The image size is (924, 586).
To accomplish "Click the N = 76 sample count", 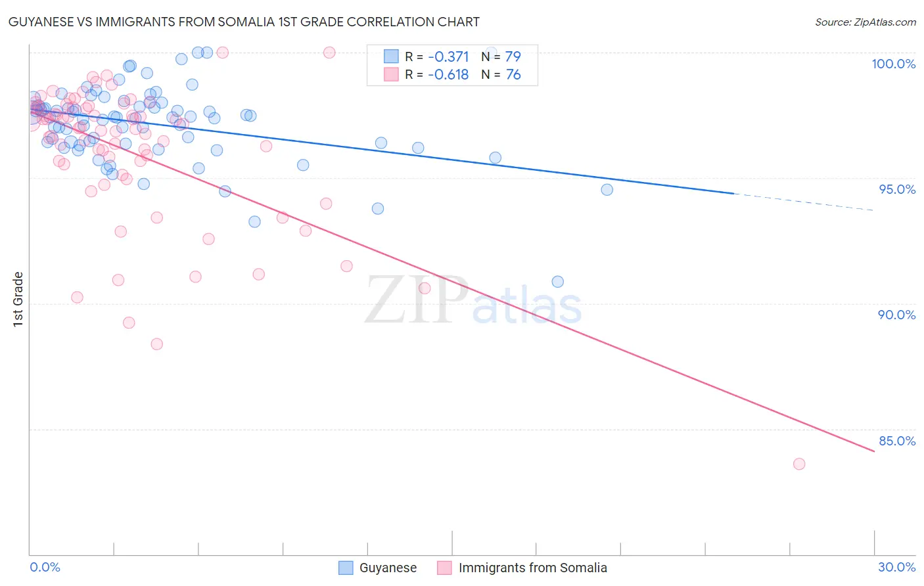I will point(501,74).
